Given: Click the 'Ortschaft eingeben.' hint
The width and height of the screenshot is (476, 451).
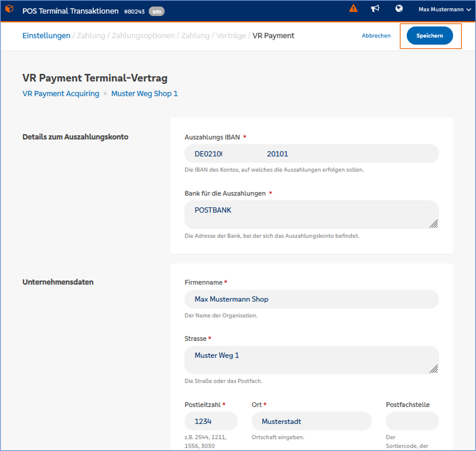Looking at the screenshot, I should click(x=278, y=437).
